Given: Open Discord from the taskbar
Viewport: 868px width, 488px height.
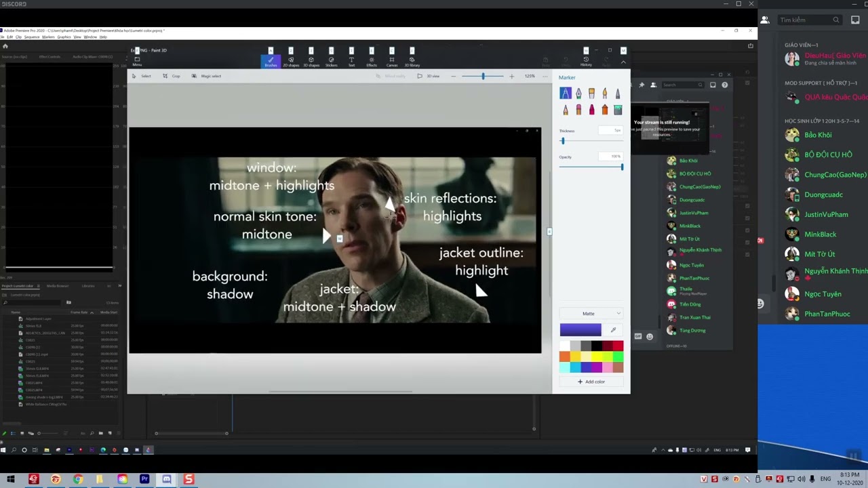Looking at the screenshot, I should point(167,479).
